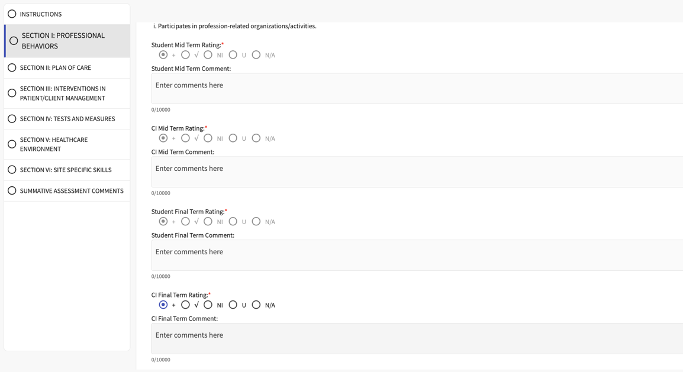Screen dimensions: 684x372
Task: Select the plus rating for CI Final Term
Action: [163, 304]
